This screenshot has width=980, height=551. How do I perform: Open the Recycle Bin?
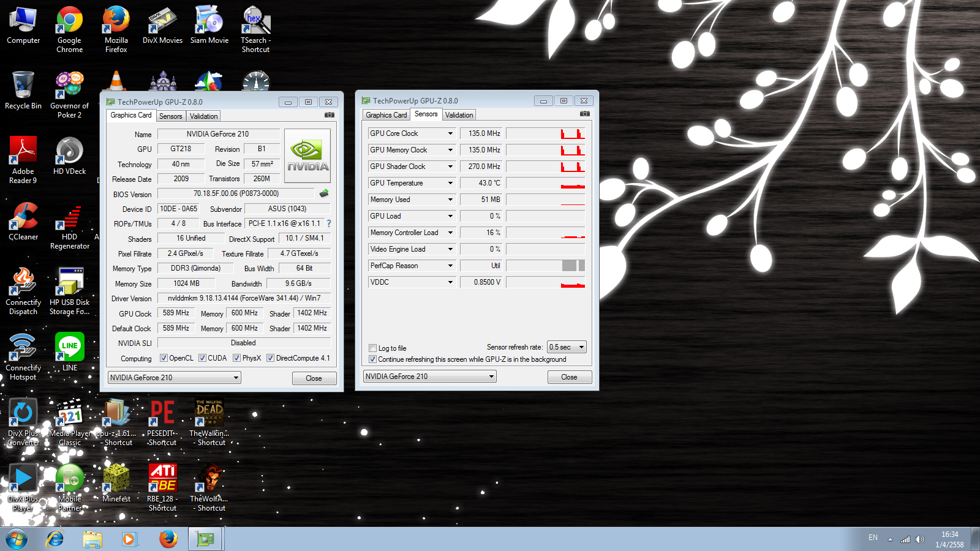23,91
